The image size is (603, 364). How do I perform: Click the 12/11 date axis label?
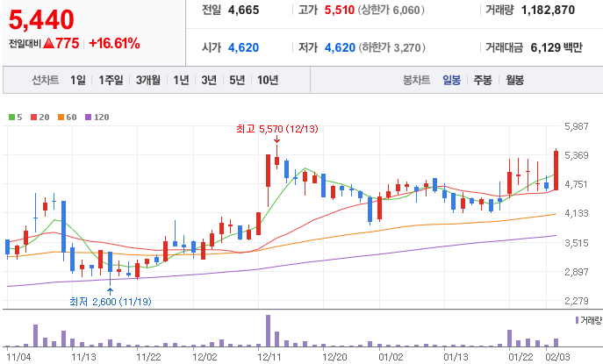(x=269, y=357)
